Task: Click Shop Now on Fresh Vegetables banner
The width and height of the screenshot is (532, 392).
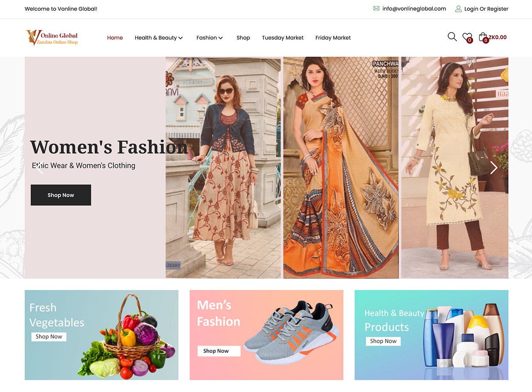Action: click(x=49, y=337)
